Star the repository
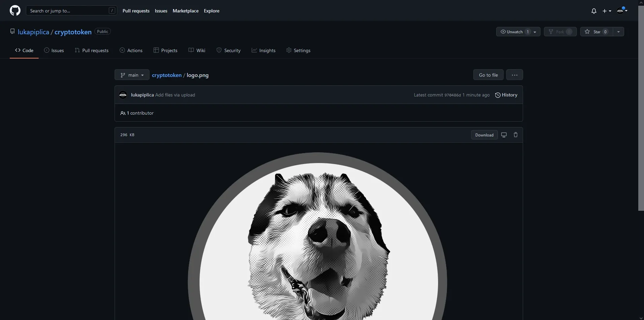The image size is (644, 320). pos(596,32)
